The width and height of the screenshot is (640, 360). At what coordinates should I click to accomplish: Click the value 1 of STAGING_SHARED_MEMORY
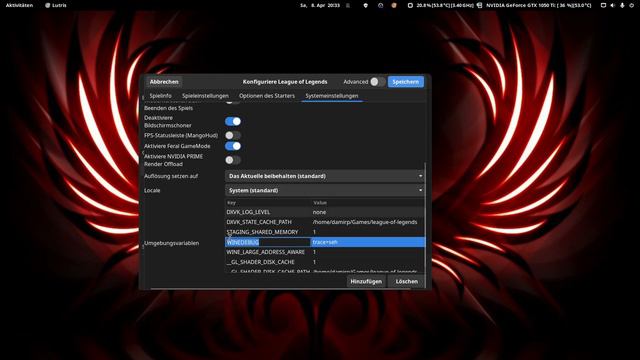[x=368, y=232]
